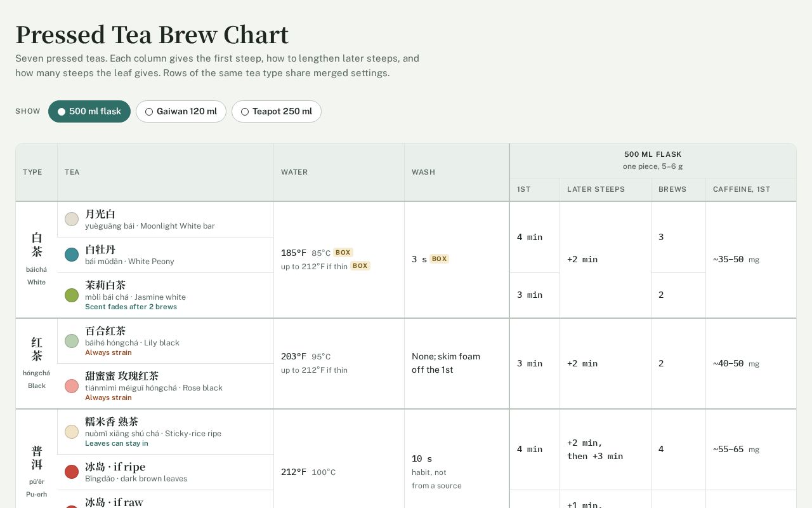Click the WATER column header
Screen dimensions: 812x508
point(339,172)
